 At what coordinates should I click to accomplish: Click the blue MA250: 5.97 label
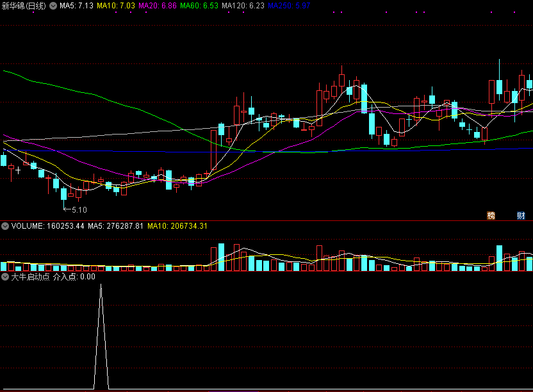coord(289,6)
